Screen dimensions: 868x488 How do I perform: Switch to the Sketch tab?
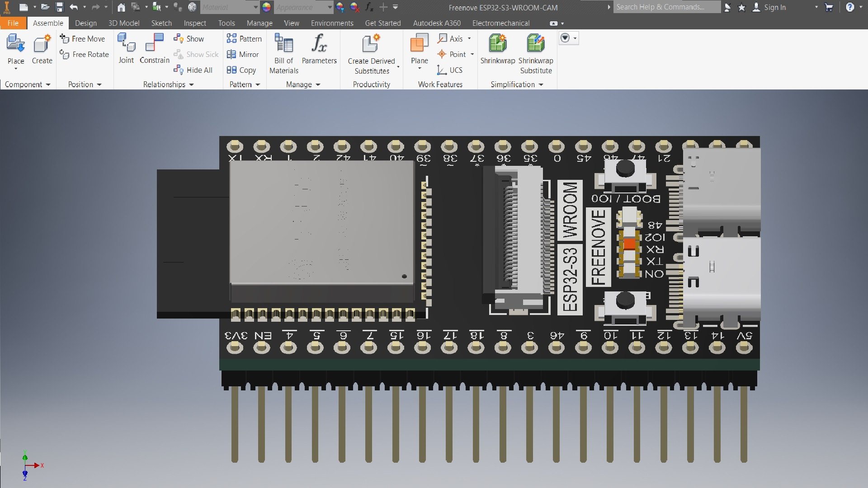161,23
